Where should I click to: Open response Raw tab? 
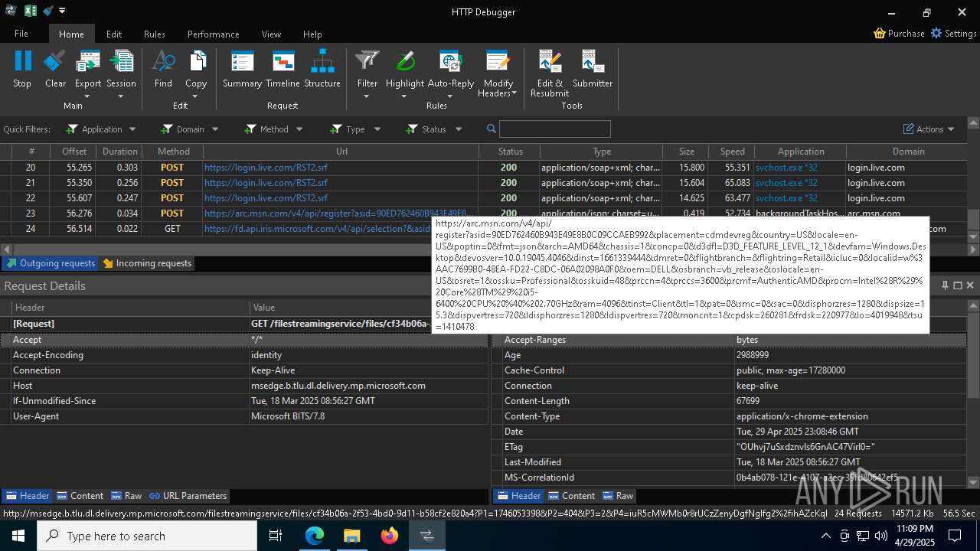(x=618, y=496)
